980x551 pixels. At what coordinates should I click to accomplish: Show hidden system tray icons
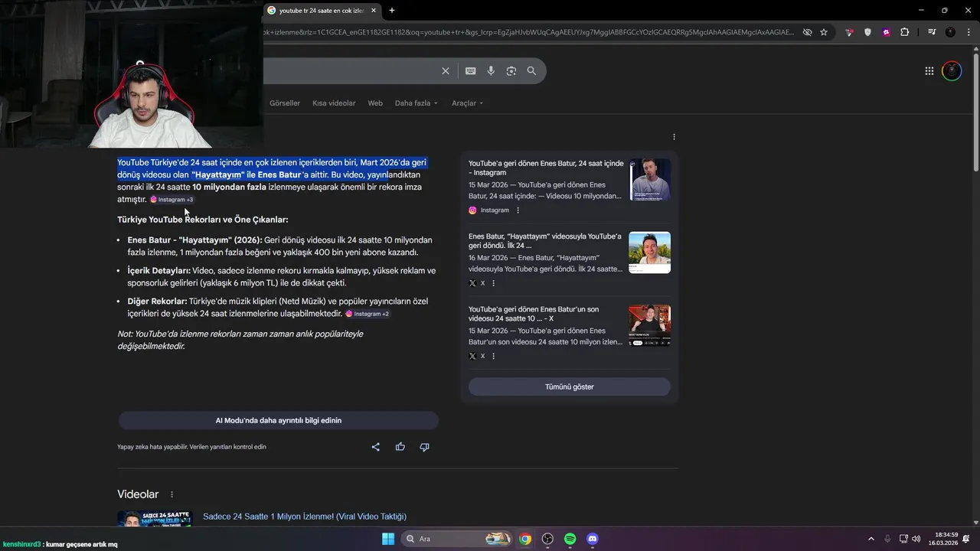[x=871, y=539]
